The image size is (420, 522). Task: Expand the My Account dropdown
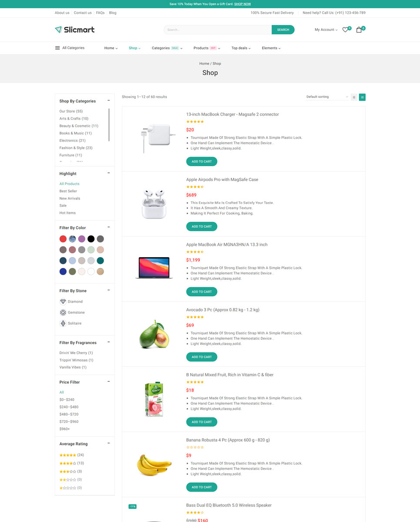(326, 30)
